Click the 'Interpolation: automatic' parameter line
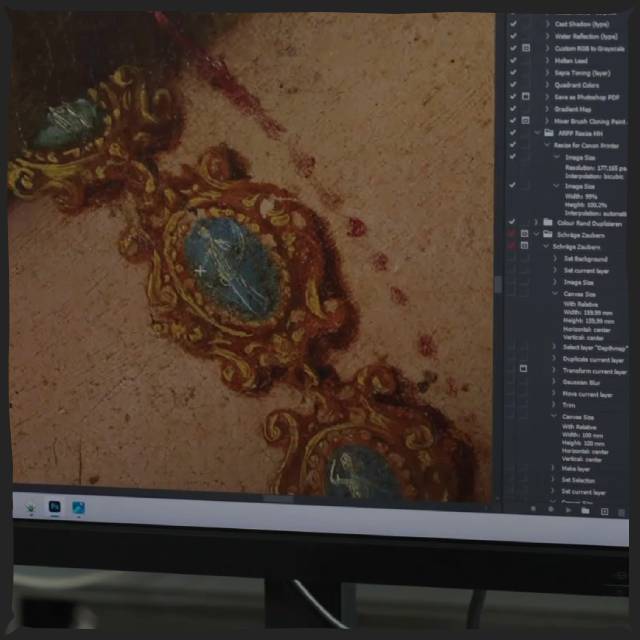640x640 pixels. tap(595, 213)
